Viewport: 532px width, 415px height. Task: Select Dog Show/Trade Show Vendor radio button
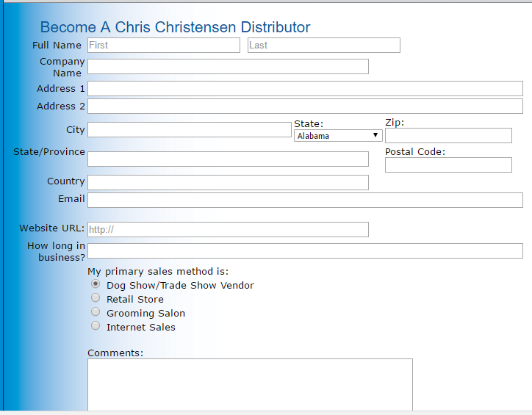click(x=96, y=284)
